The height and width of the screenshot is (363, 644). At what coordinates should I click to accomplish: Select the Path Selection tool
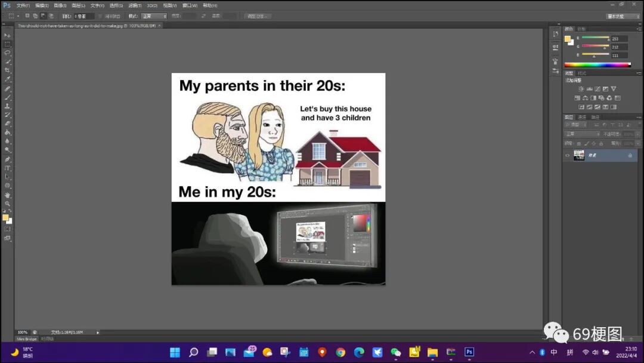(x=7, y=177)
